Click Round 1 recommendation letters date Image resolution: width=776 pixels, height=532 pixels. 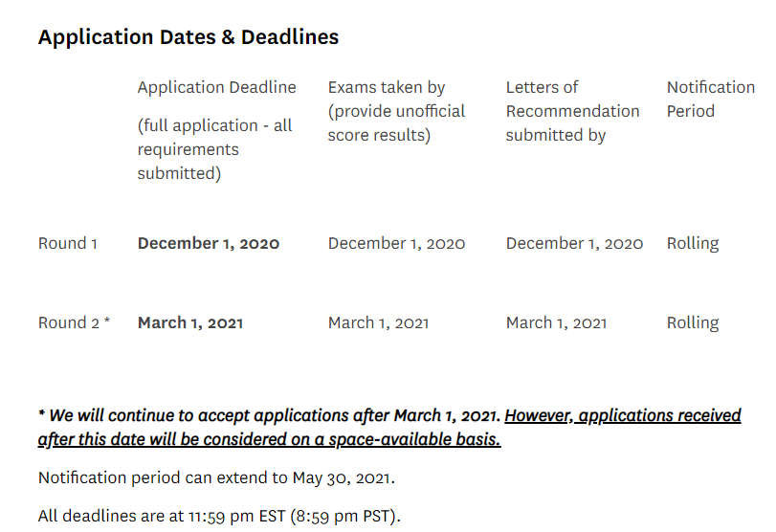coord(574,243)
